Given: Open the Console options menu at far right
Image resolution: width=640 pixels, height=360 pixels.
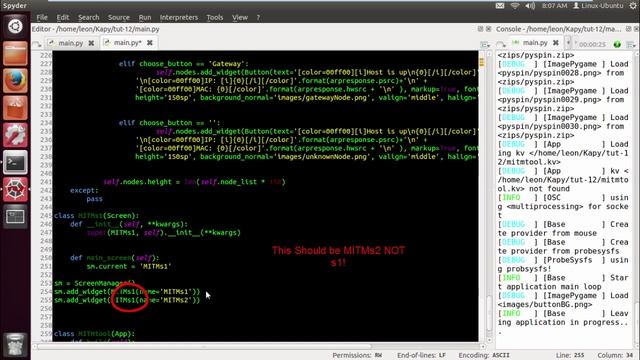Looking at the screenshot, I should (x=631, y=44).
